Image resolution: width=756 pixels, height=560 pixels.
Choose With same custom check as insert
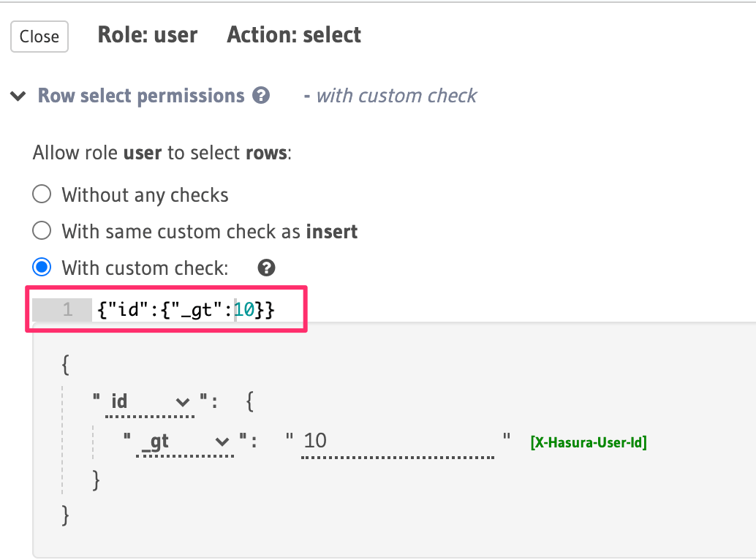pos(42,231)
